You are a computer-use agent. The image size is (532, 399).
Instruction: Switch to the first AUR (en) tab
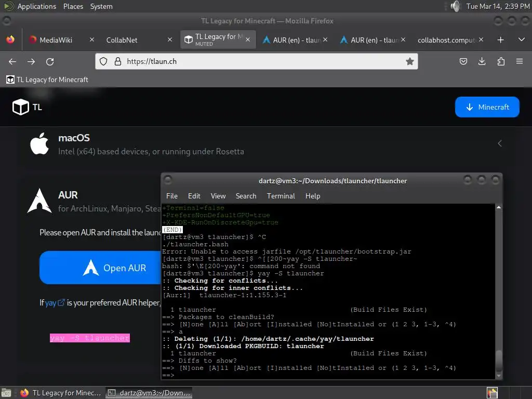pyautogui.click(x=296, y=40)
